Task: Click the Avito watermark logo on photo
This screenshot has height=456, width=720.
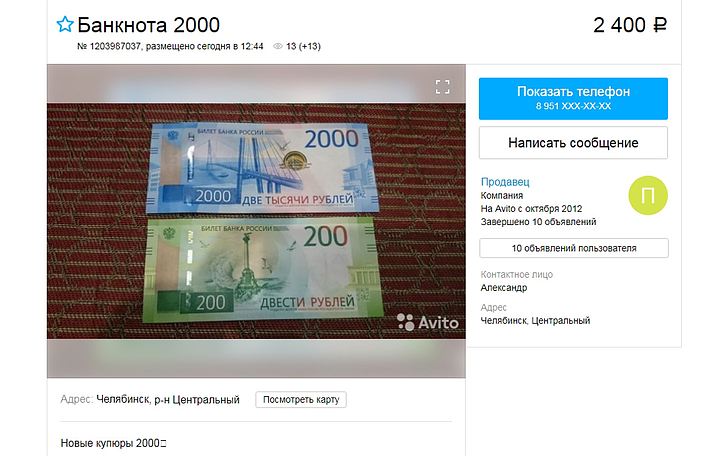Action: (428, 322)
